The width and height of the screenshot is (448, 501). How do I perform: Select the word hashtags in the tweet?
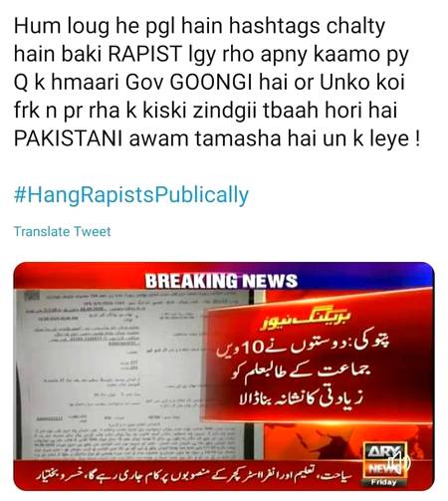[274, 27]
